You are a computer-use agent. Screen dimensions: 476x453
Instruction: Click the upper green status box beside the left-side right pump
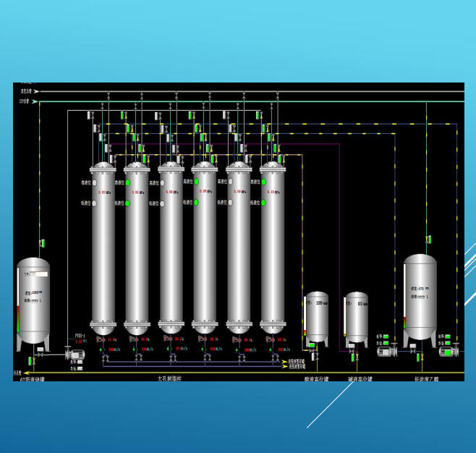[x=386, y=336]
